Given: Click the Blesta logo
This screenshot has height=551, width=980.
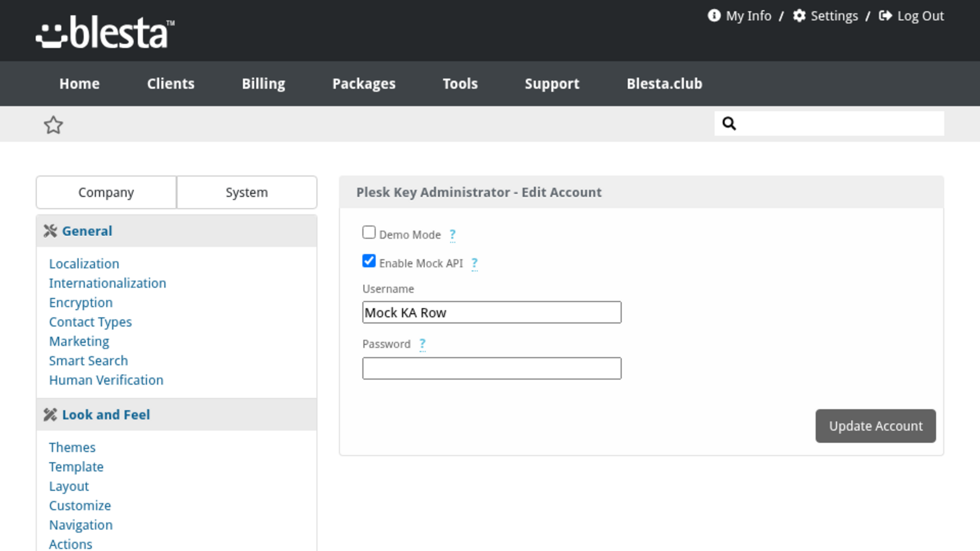Looking at the screenshot, I should pos(105,32).
